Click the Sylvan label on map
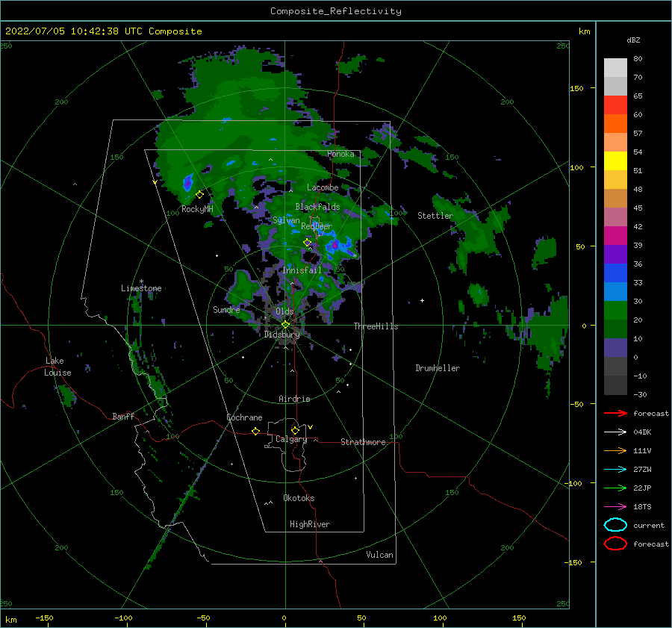 click(x=286, y=220)
